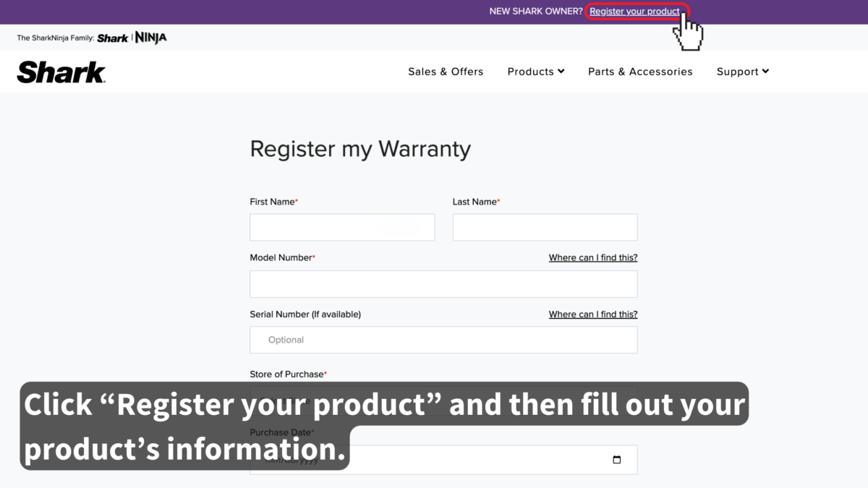Click the chevron arrow beside Support
The height and width of the screenshot is (488, 868).
click(765, 71)
